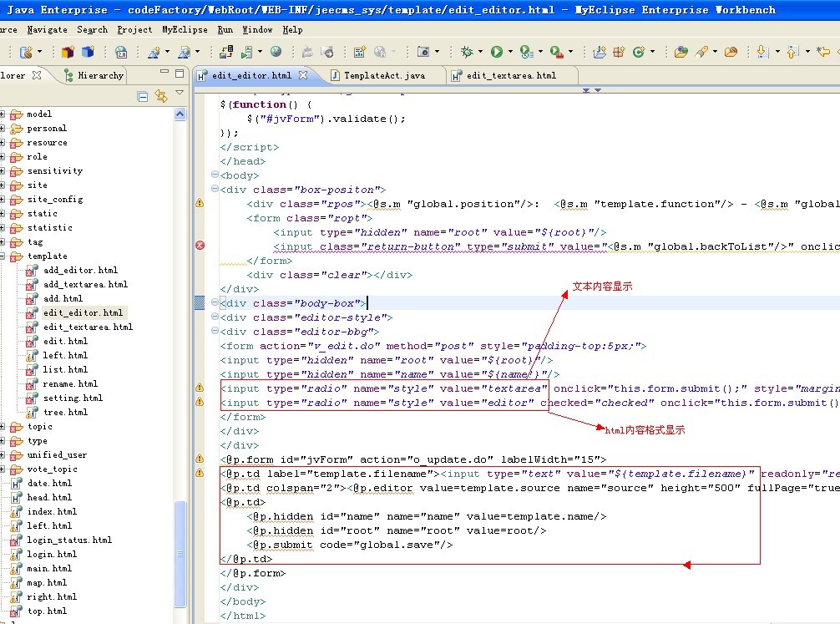Click warning marker beside the rpos div line
Screen dimensions: 840x624
(200, 203)
